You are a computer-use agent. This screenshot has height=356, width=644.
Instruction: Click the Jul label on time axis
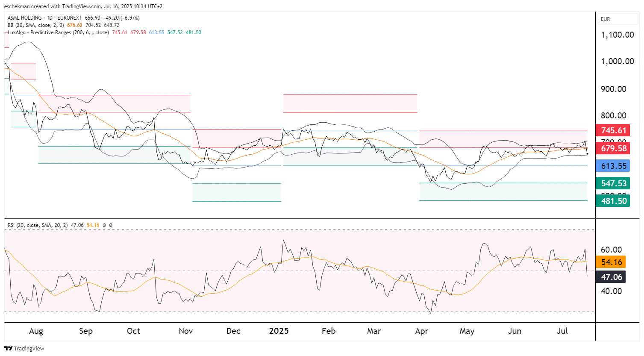click(x=562, y=331)
